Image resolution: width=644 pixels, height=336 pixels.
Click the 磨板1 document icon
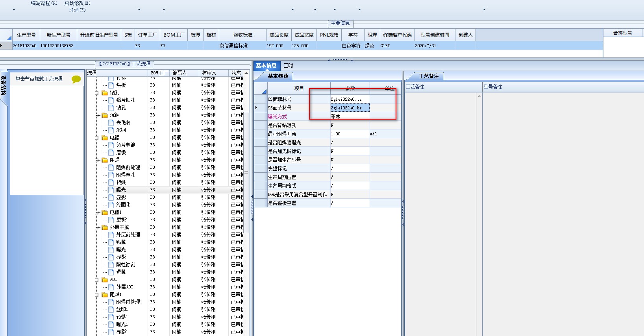pos(111,220)
